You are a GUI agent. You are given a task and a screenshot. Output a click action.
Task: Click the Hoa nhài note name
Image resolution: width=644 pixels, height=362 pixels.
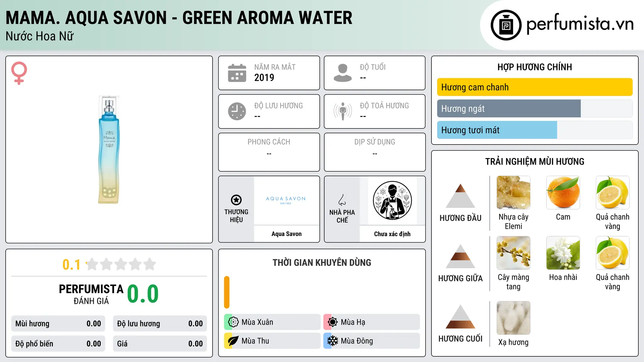pos(563,277)
